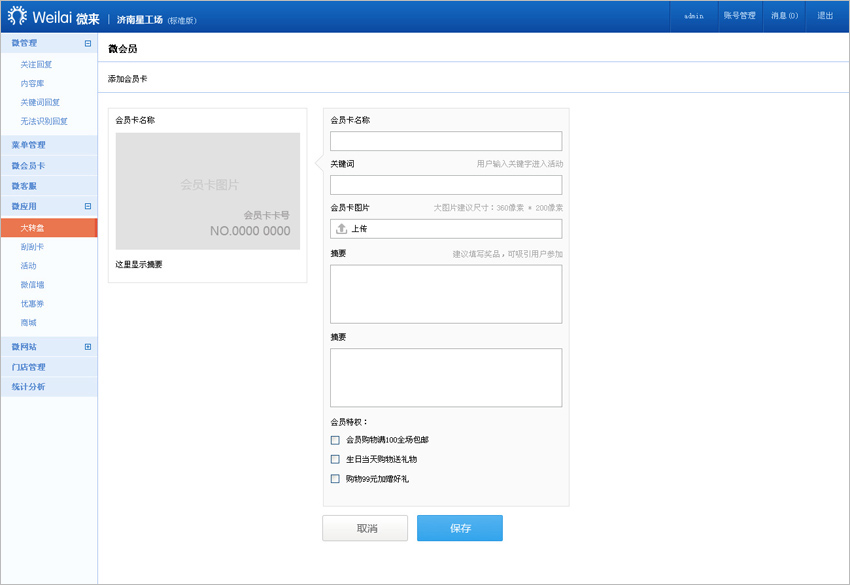Tick the 购物99元加赠好礼 checkbox
The height and width of the screenshot is (585, 850).
[335, 479]
